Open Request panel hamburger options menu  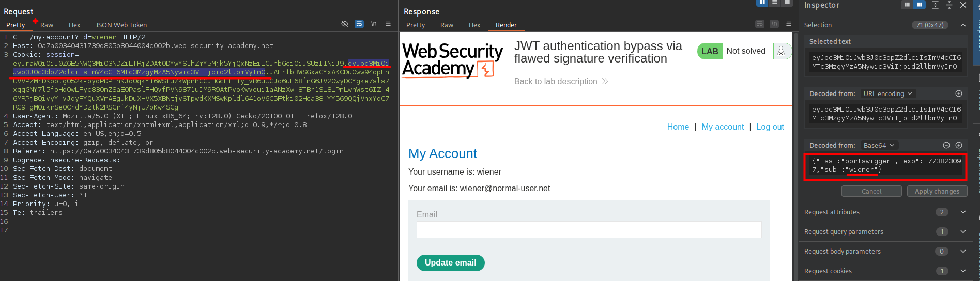pos(388,24)
